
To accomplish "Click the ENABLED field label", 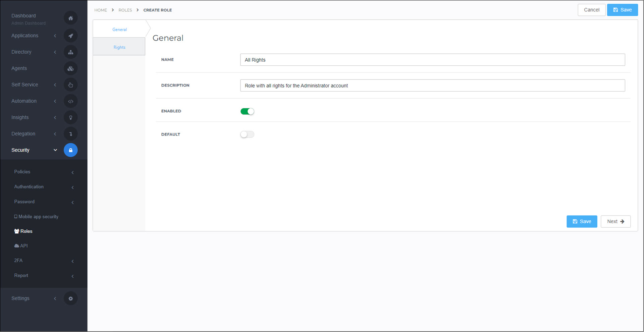I will (171, 111).
